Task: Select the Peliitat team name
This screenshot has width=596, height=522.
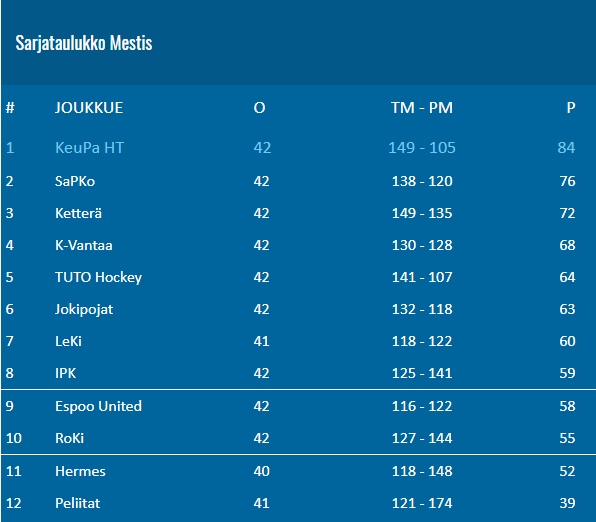Action: [x=78, y=503]
